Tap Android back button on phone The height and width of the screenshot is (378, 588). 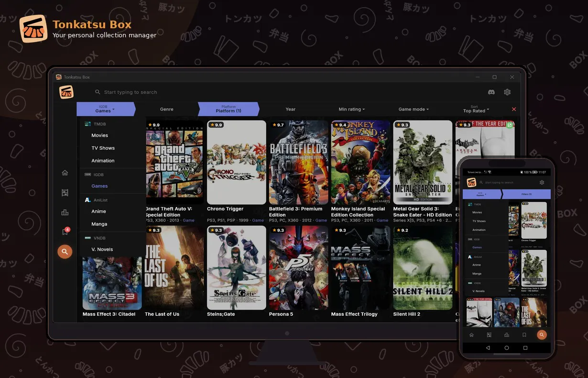coord(488,348)
